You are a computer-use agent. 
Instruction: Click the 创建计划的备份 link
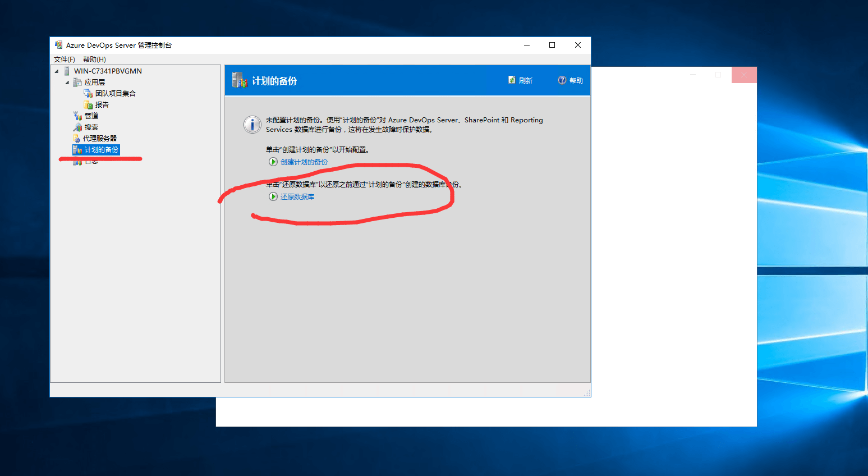(304, 162)
